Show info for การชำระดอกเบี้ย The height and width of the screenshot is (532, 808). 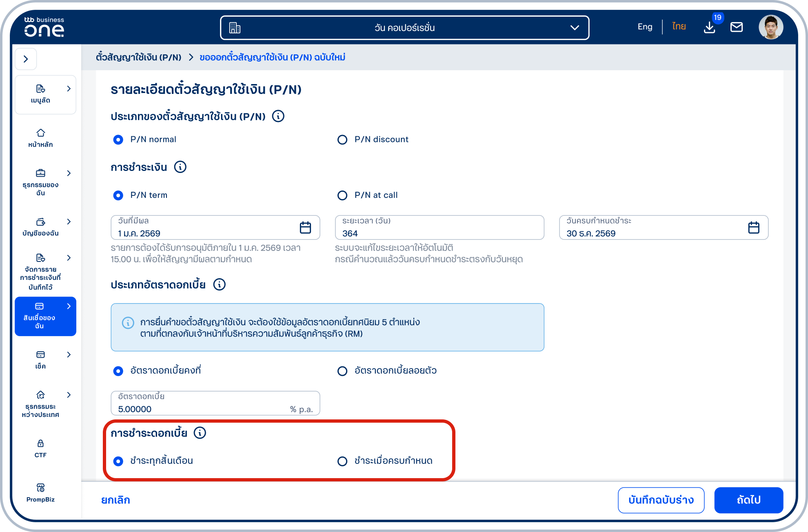coord(200,433)
